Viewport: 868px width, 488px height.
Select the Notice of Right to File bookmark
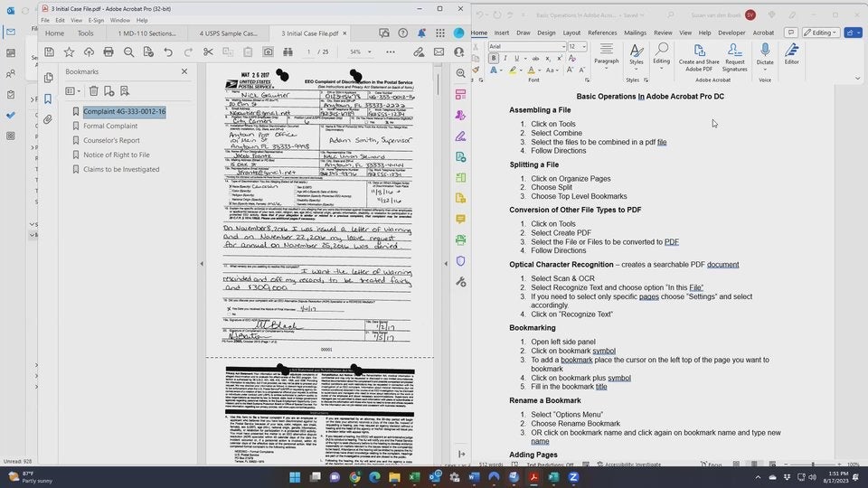117,155
